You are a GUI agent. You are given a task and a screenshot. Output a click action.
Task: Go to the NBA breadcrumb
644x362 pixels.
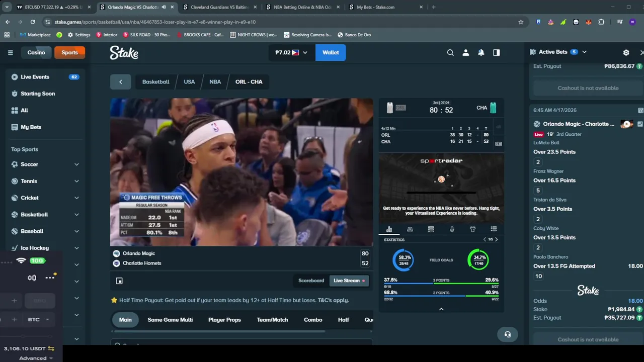point(215,81)
